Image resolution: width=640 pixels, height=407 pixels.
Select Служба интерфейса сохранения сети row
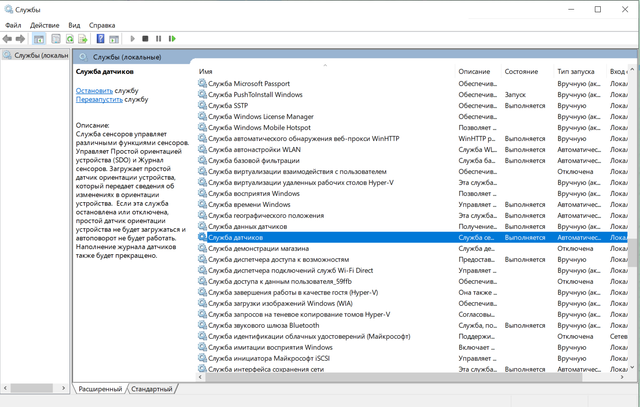point(412,369)
